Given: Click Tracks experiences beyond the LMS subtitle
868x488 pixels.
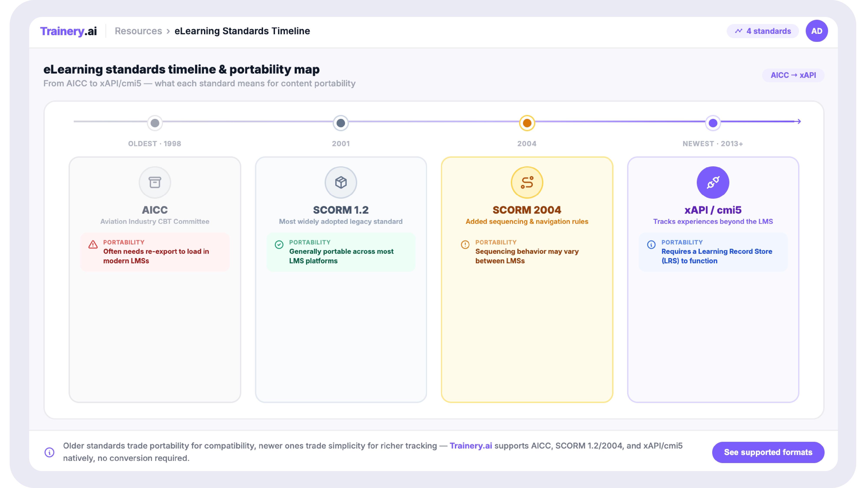Looking at the screenshot, I should pos(713,222).
